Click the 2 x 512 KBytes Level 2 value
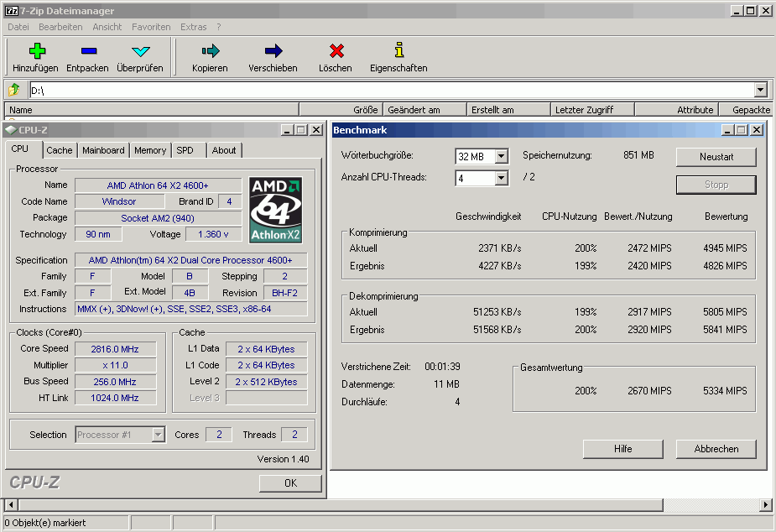The image size is (776, 532). (x=266, y=382)
